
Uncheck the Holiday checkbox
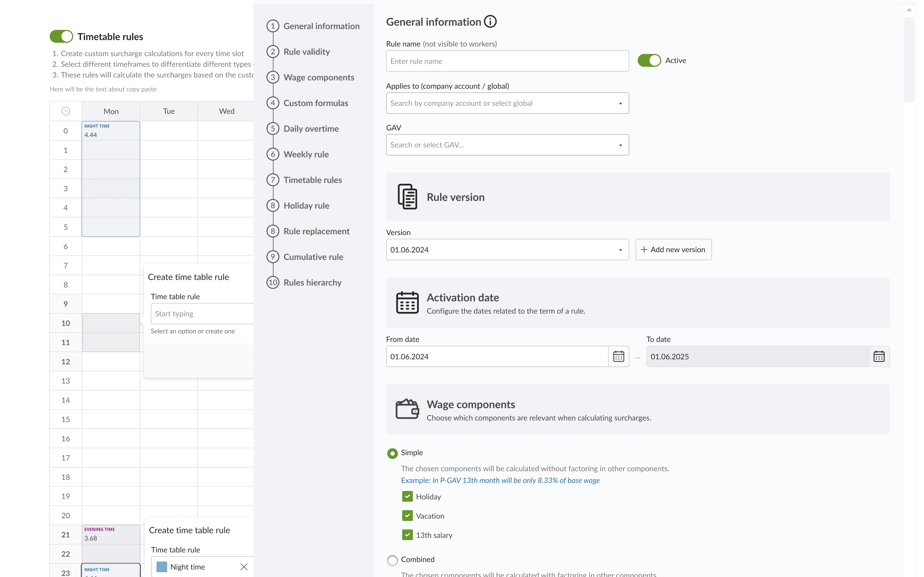(408, 496)
